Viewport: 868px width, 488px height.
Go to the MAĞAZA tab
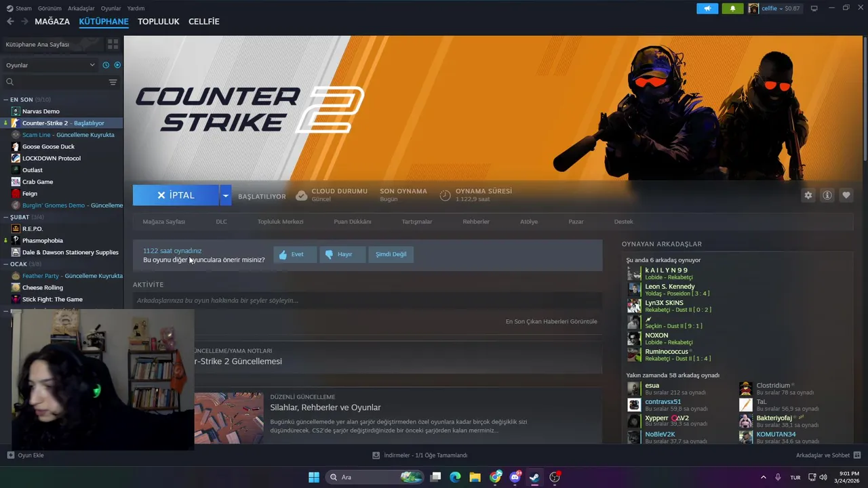pyautogui.click(x=52, y=22)
